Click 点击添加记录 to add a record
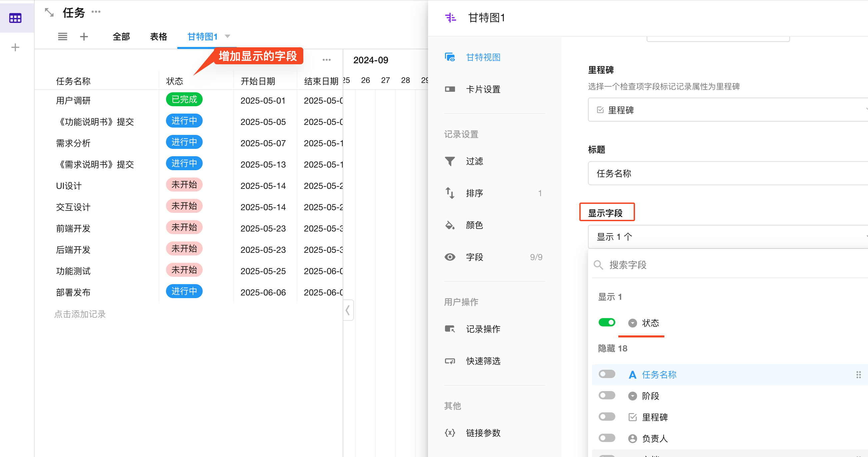This screenshot has width=868, height=457. pos(80,314)
